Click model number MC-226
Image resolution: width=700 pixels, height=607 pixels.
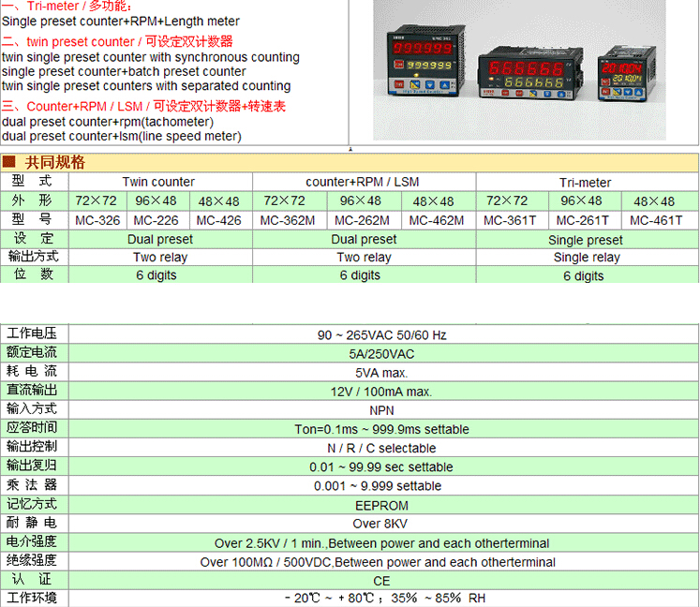pos(156,220)
